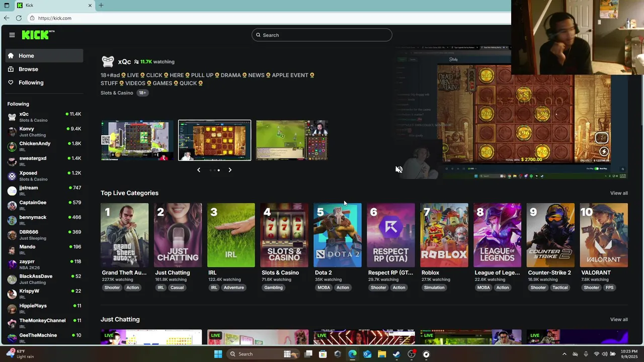Open xQc featured channel name
The height and width of the screenshot is (362, 644).
[124, 62]
